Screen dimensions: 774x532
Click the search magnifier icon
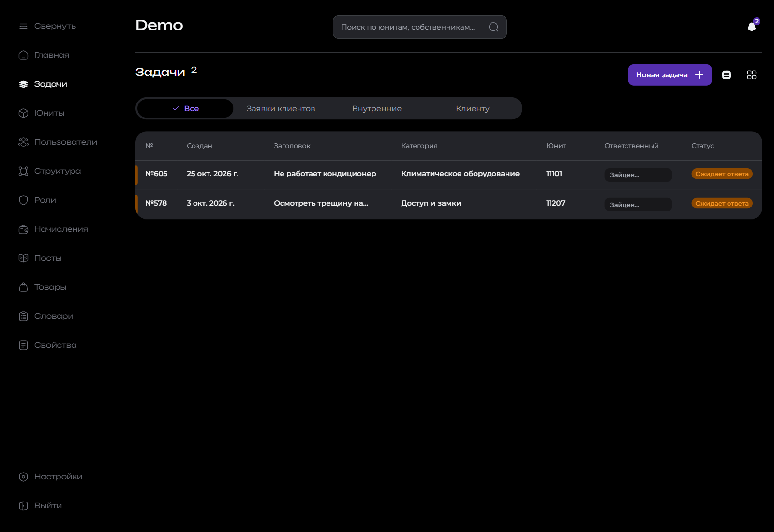[x=493, y=27]
